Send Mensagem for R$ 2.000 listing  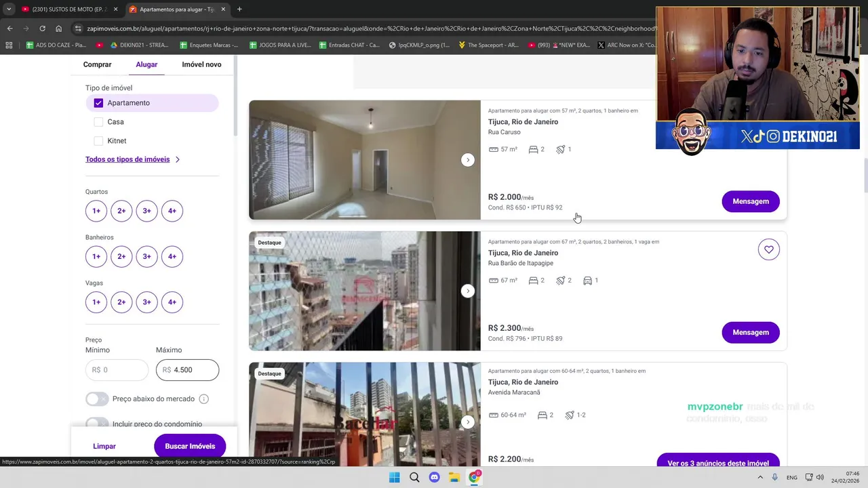(751, 201)
